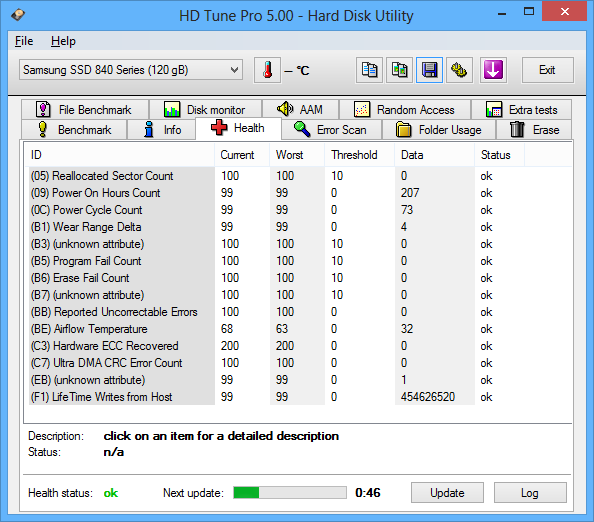
Task: Click the Threshold column header
Action: pos(360,155)
